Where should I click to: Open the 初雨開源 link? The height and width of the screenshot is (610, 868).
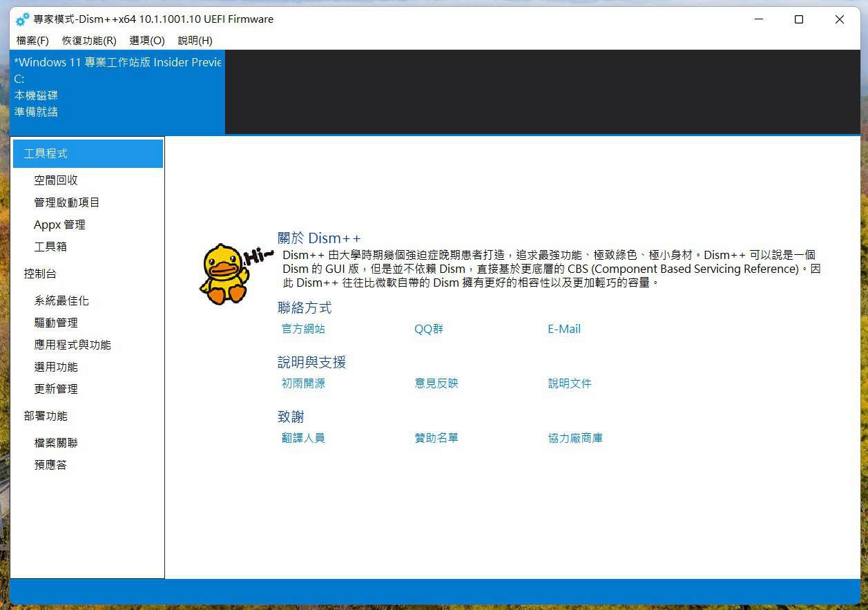click(x=303, y=383)
